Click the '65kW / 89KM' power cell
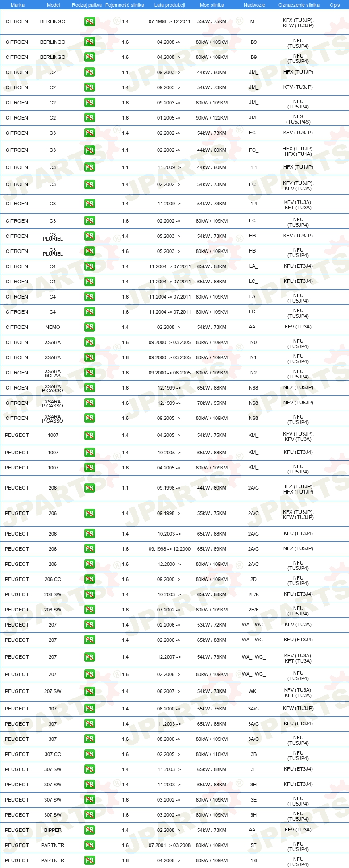The height and width of the screenshot is (868, 349). coord(212,549)
